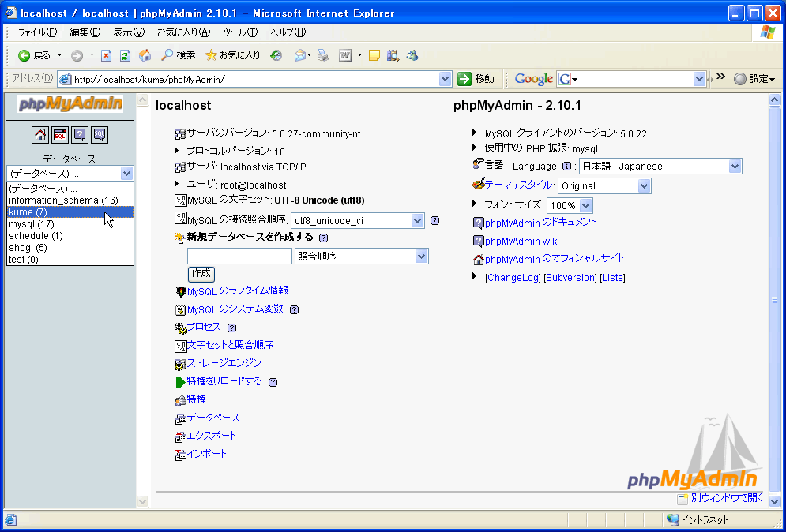
Task: Click the Edit with Word toolbar icon
Action: [x=345, y=55]
